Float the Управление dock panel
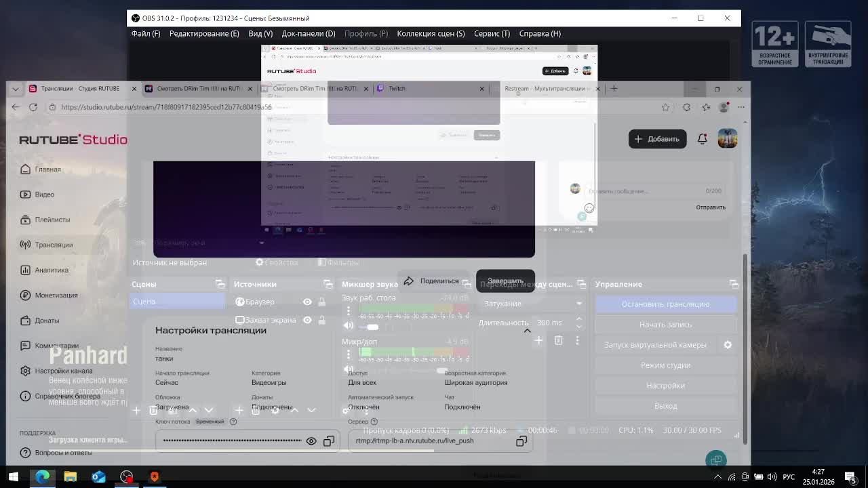The image size is (868, 488). tap(734, 284)
